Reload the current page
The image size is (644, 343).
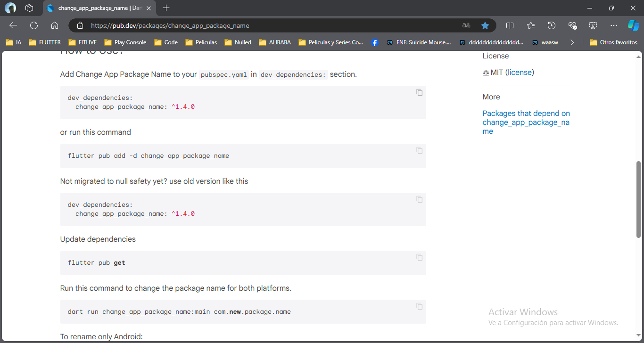click(34, 25)
